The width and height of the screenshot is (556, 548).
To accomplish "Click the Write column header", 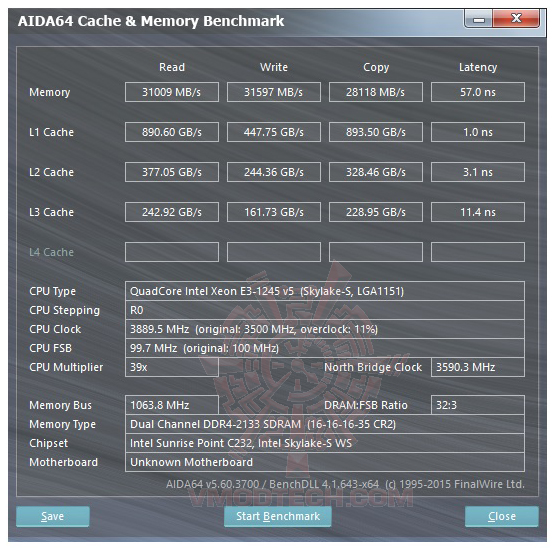I will click(x=274, y=67).
